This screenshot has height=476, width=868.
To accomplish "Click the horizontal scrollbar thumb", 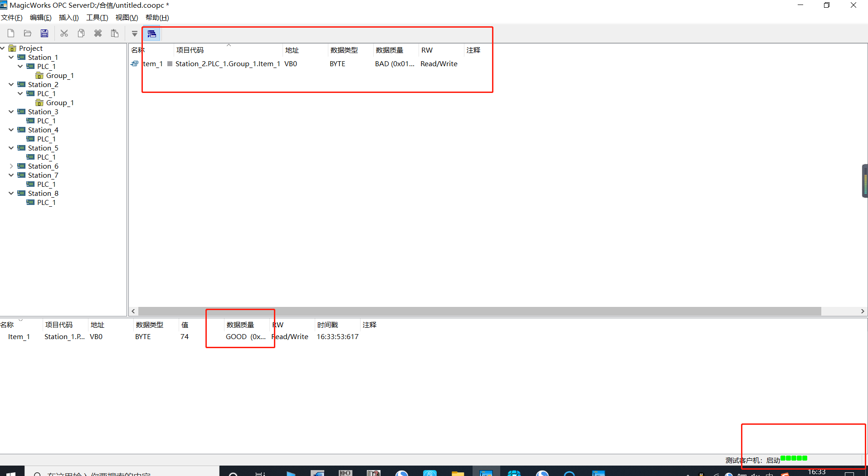I will tap(479, 311).
